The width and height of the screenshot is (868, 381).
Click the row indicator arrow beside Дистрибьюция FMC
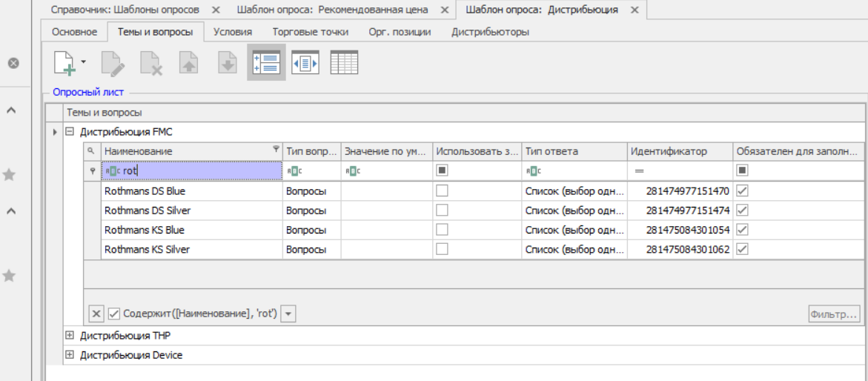(x=55, y=133)
